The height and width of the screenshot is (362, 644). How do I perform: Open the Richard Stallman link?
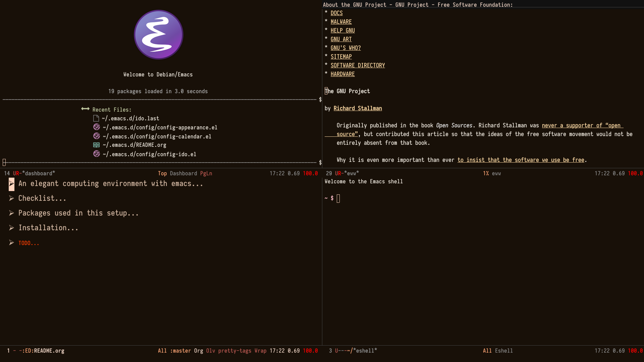click(x=358, y=108)
